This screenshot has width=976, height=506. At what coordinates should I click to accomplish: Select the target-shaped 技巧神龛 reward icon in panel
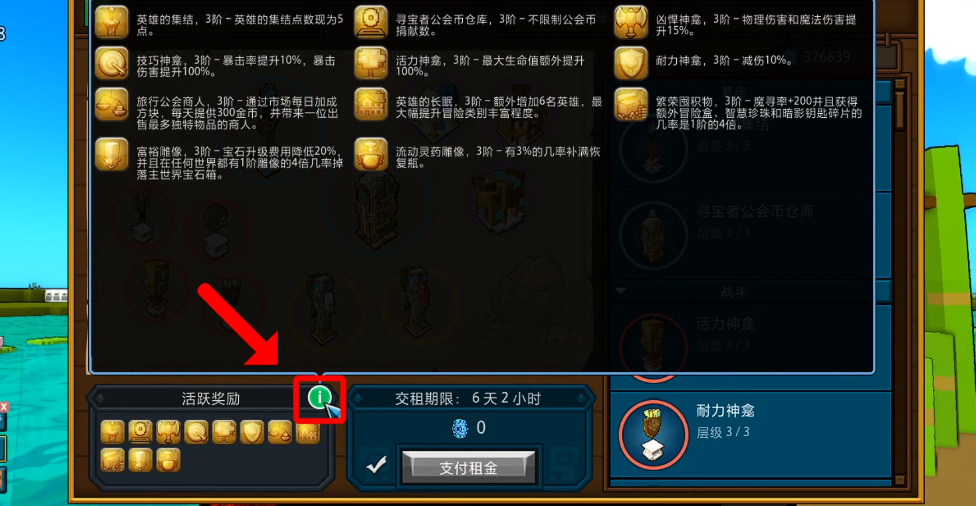pyautogui.click(x=196, y=431)
